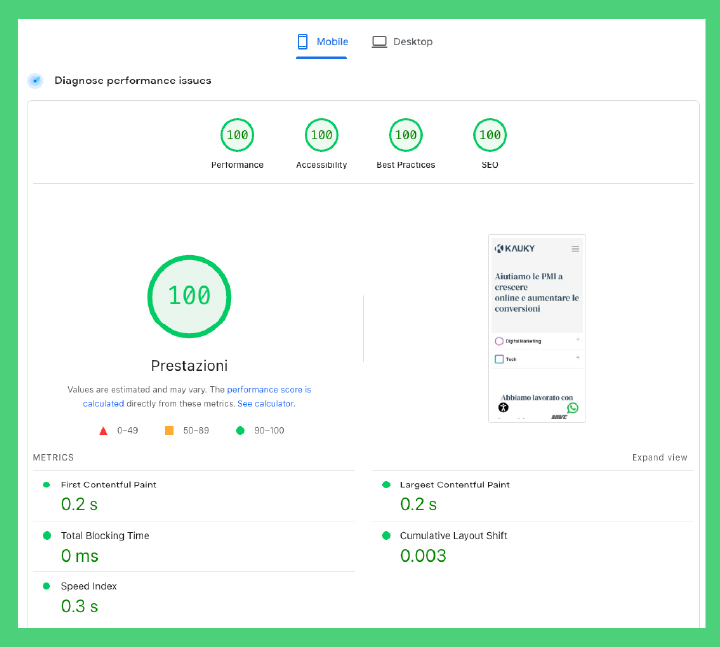
Task: Open the hamburger menu in site preview
Action: coord(575,248)
